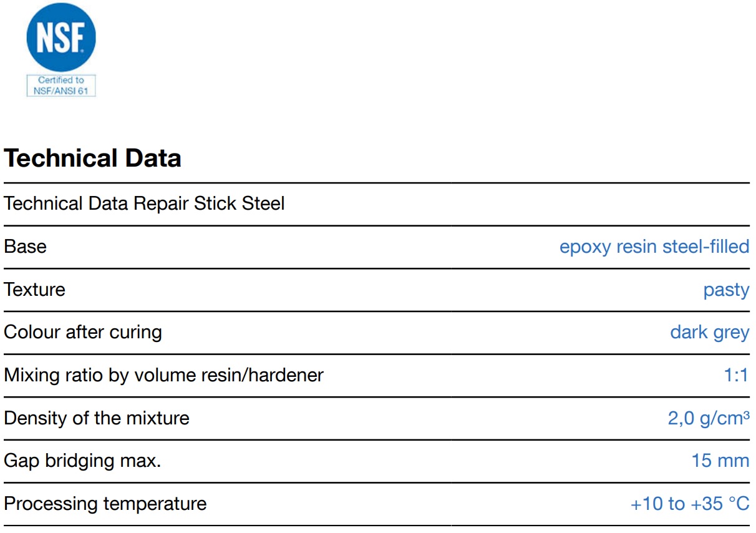
Task: Click Mixing ratio by volume resin/hardener label
Action: pos(163,375)
